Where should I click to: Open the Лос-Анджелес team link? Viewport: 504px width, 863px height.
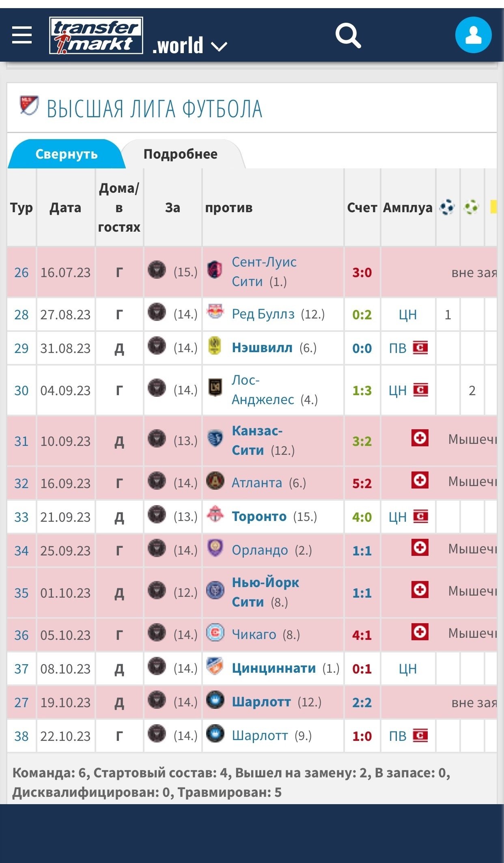(x=262, y=390)
